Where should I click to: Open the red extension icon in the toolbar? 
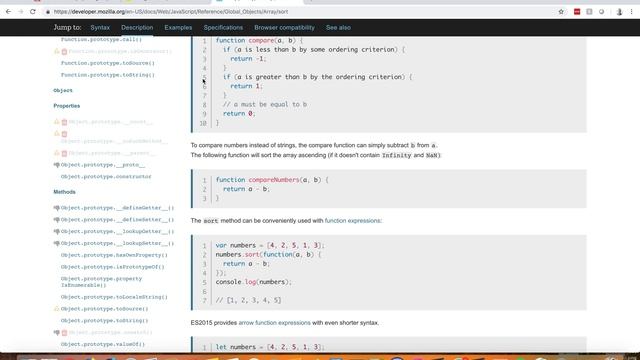(x=577, y=12)
